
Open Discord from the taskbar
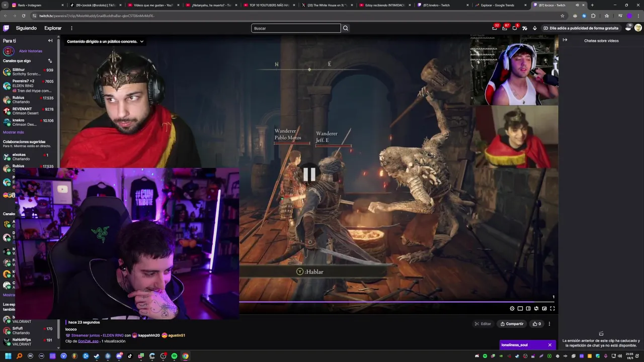point(119,356)
